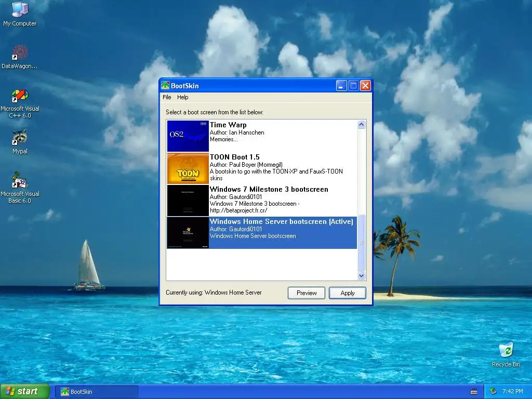The height and width of the screenshot is (399, 532).
Task: Select the Time Warp thumbnail
Action: pyautogui.click(x=188, y=136)
